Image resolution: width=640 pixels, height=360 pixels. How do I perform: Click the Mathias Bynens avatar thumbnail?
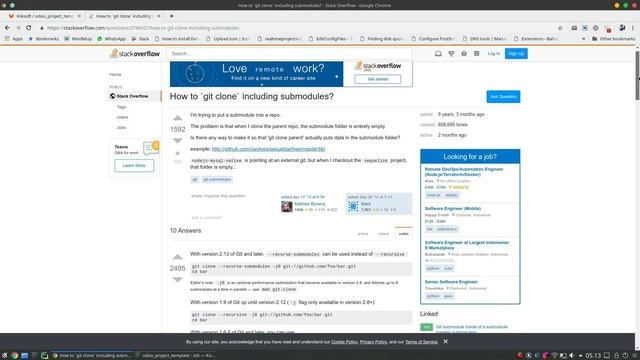tap(287, 206)
